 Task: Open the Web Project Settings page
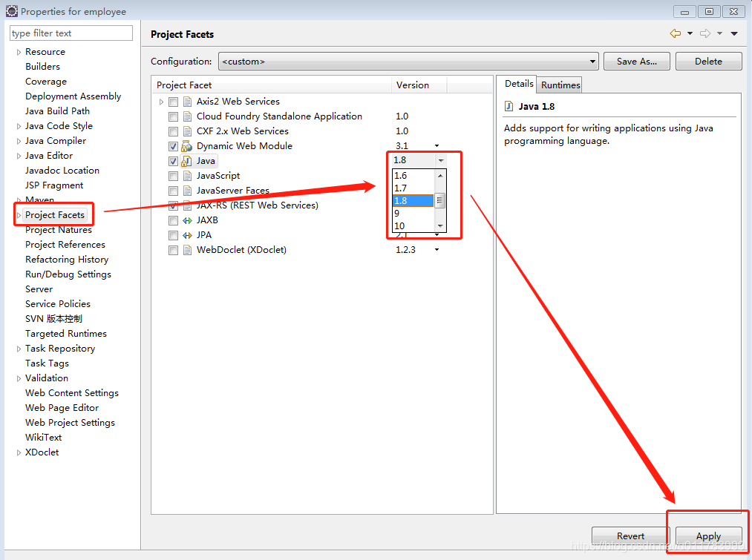[70, 423]
